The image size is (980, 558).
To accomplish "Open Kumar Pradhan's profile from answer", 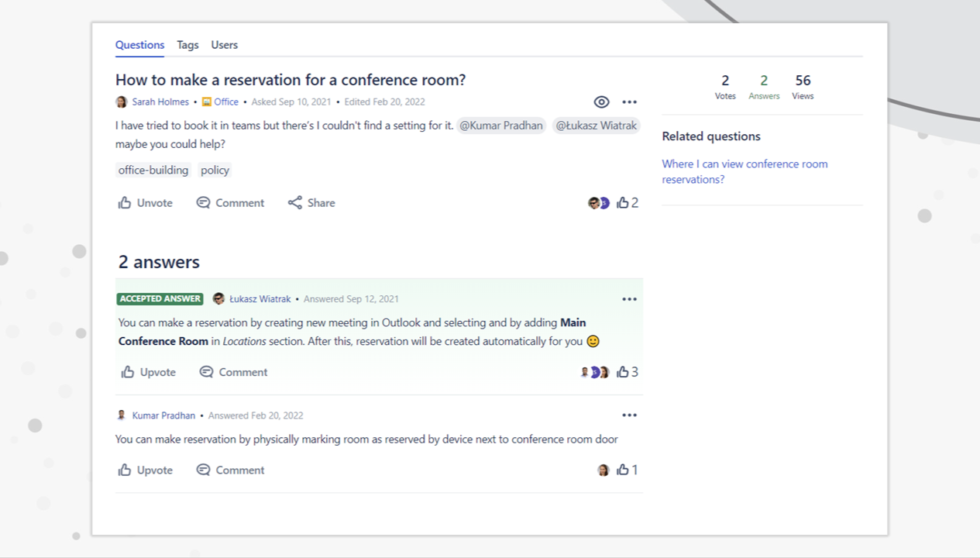I will pos(163,415).
